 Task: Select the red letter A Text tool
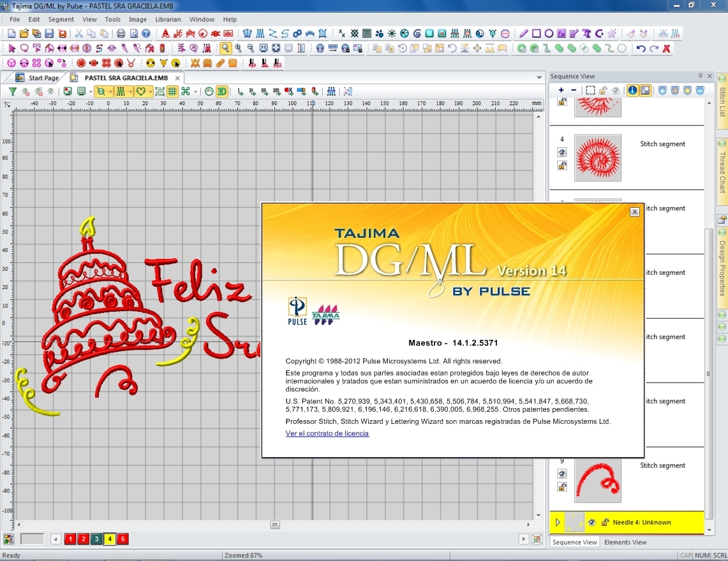pos(165,33)
